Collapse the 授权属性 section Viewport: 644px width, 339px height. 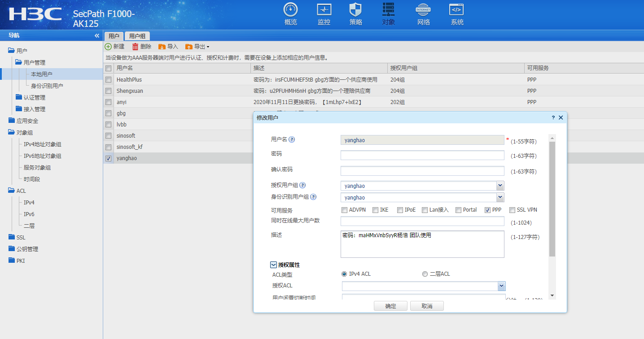(273, 265)
